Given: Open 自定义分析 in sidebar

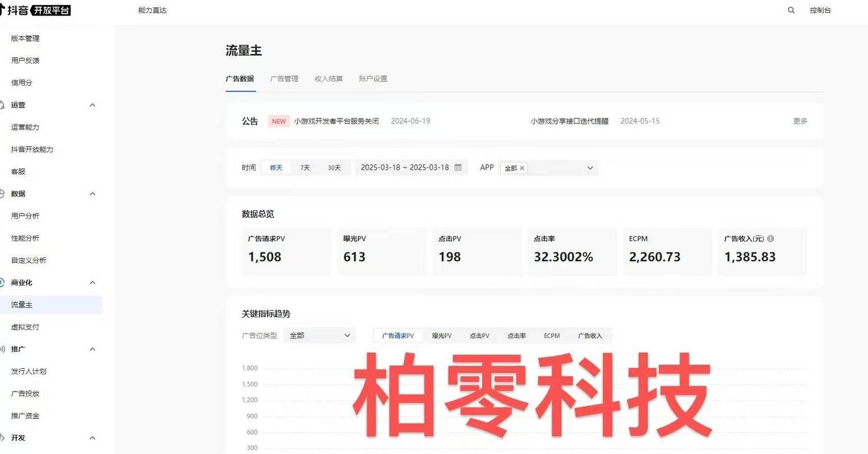Looking at the screenshot, I should 29,260.
